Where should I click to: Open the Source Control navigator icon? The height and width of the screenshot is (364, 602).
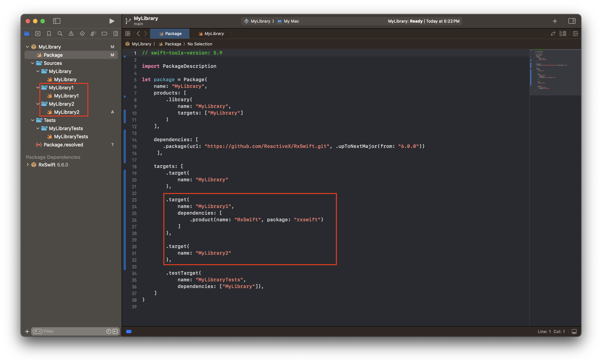38,34
